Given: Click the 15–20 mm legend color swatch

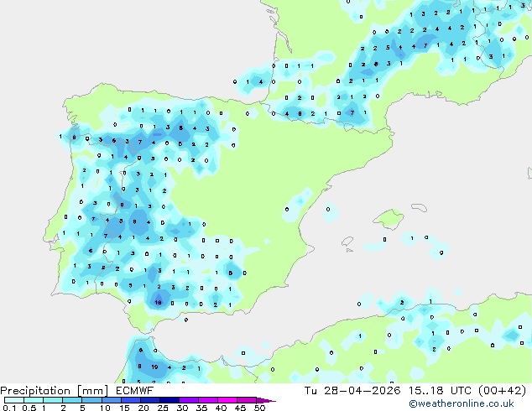Looking at the screenshot, I should [130, 400].
